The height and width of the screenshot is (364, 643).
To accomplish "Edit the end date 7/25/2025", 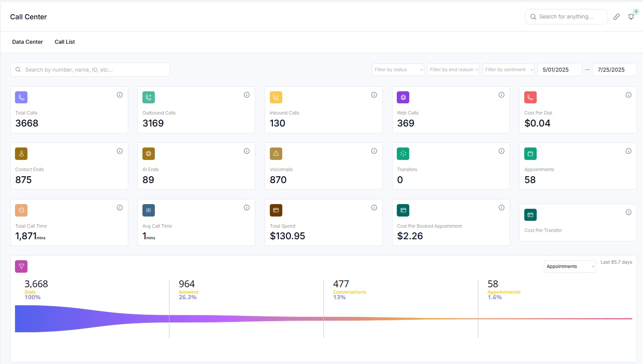I will [x=615, y=69].
